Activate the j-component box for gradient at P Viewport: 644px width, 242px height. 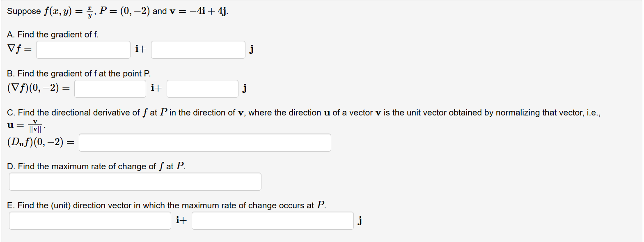click(202, 89)
